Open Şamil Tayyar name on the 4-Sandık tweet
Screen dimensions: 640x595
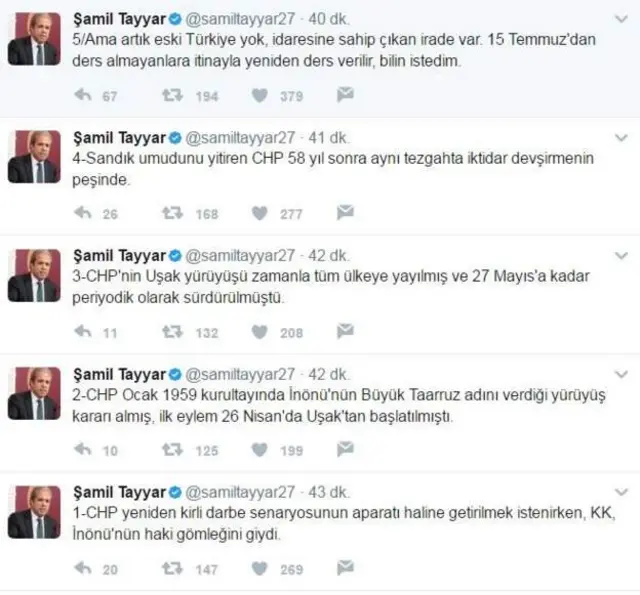click(x=119, y=138)
